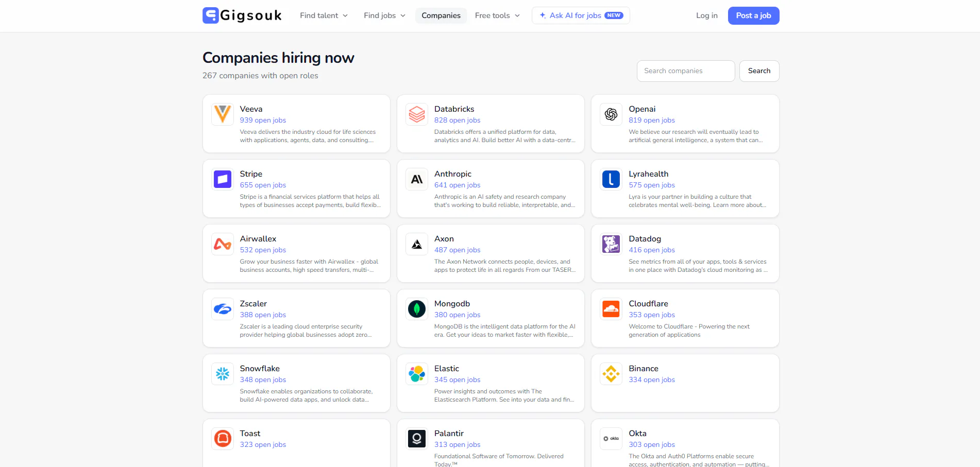
Task: View Anthropic's 641 open jobs
Action: (x=457, y=185)
